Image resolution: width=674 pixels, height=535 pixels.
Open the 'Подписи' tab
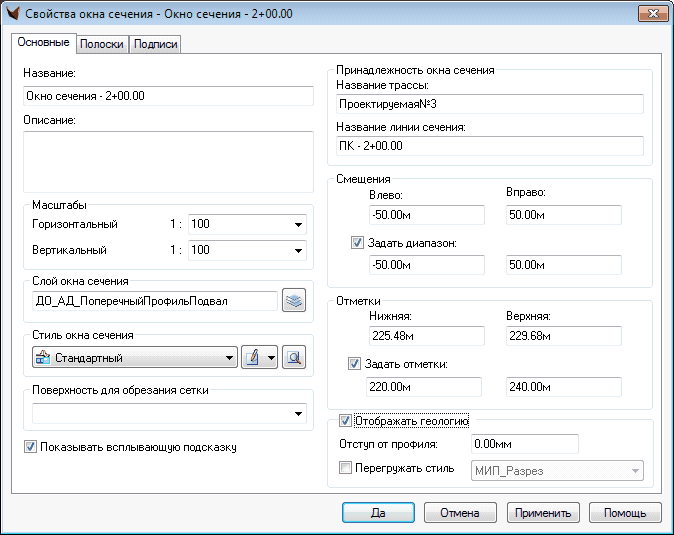[x=155, y=45]
